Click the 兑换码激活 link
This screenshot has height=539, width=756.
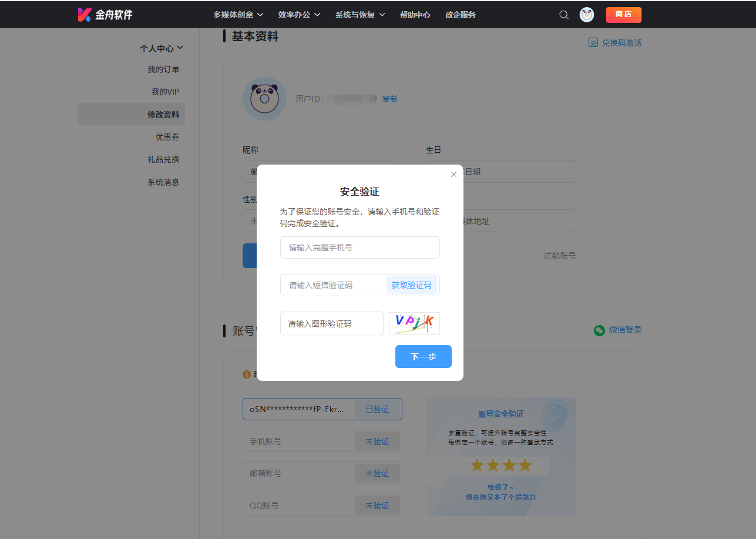(x=615, y=43)
